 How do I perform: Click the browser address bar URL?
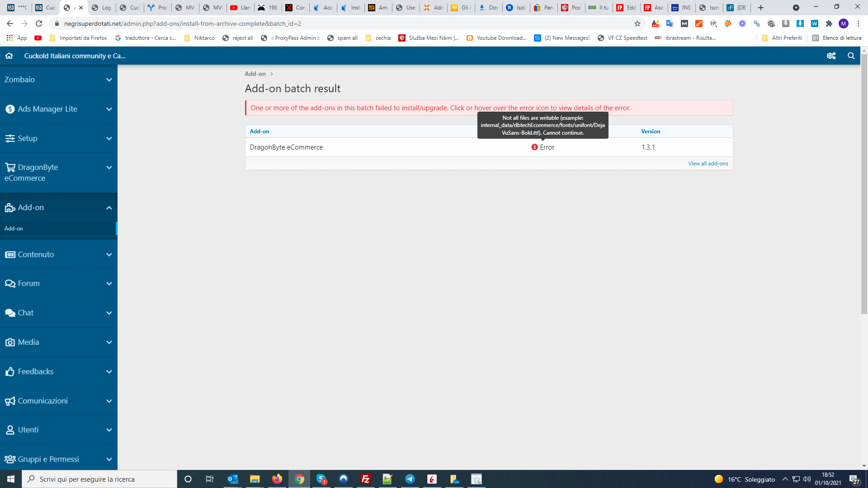[x=183, y=23]
